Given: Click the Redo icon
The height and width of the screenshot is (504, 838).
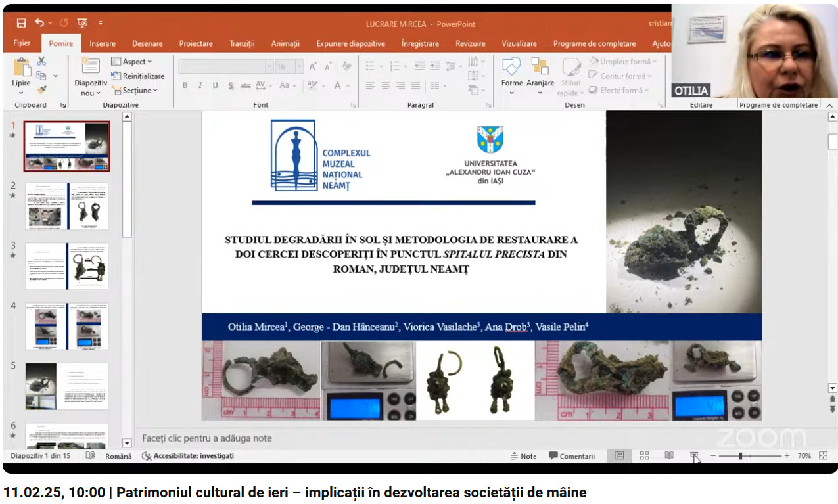Looking at the screenshot, I should coord(64,23).
